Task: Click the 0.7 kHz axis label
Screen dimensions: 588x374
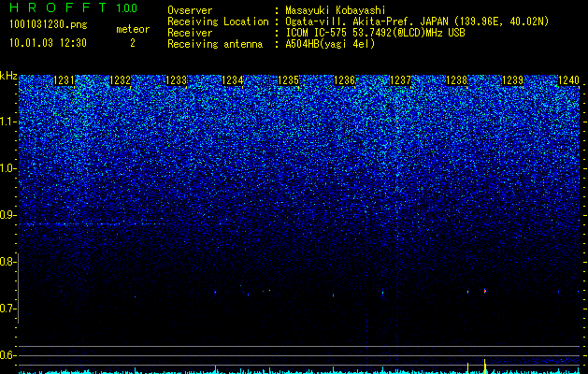Action: (x=7, y=309)
